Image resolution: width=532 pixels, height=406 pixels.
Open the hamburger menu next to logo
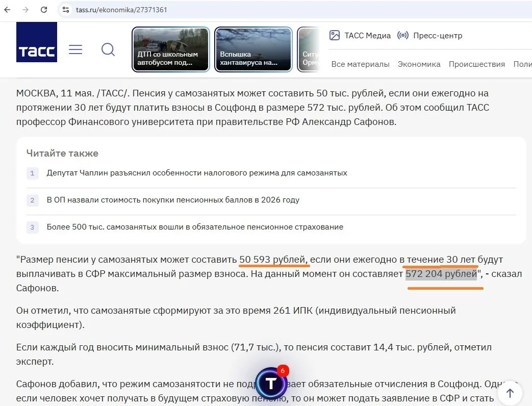pos(75,49)
